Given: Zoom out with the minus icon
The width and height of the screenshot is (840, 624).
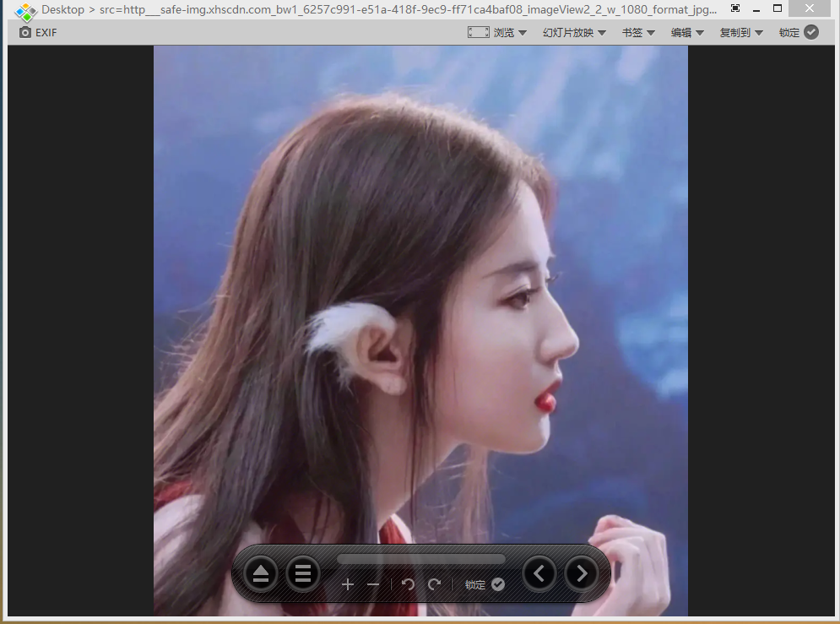Looking at the screenshot, I should click(x=373, y=584).
